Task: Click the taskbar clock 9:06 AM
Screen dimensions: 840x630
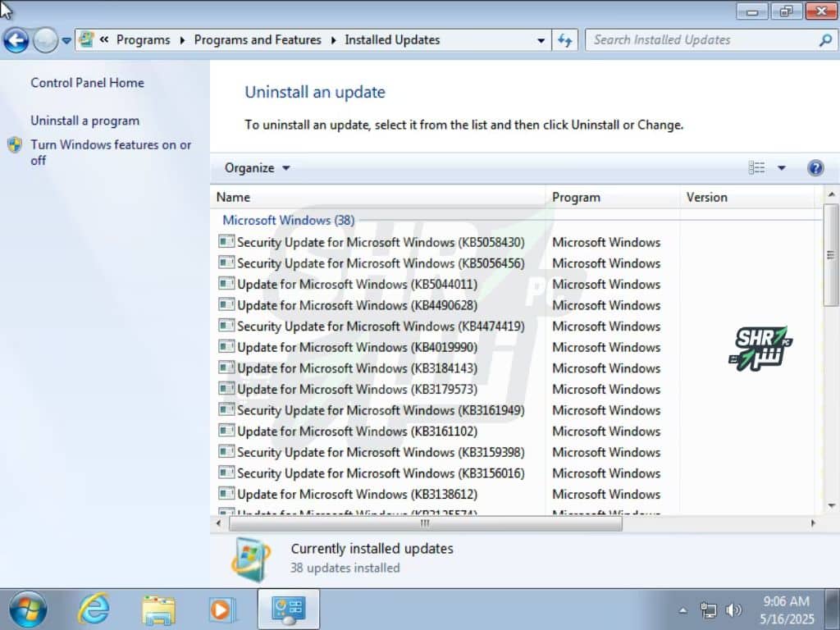Action: tap(787, 601)
